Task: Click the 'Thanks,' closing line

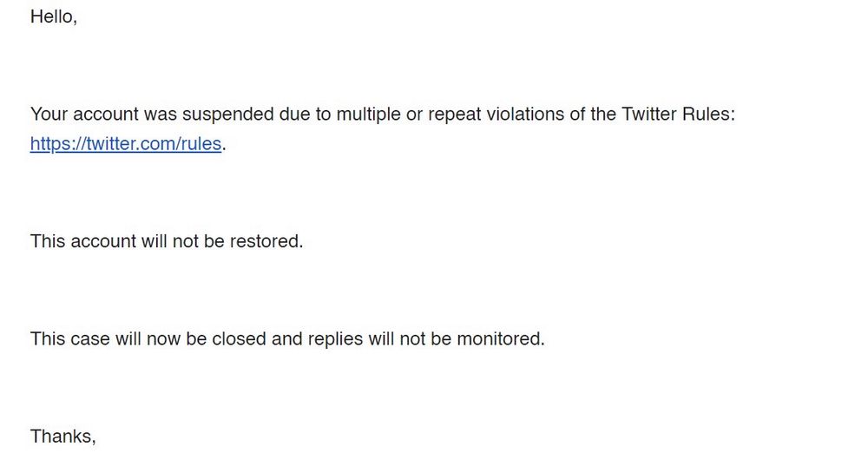Action: pyautogui.click(x=62, y=436)
